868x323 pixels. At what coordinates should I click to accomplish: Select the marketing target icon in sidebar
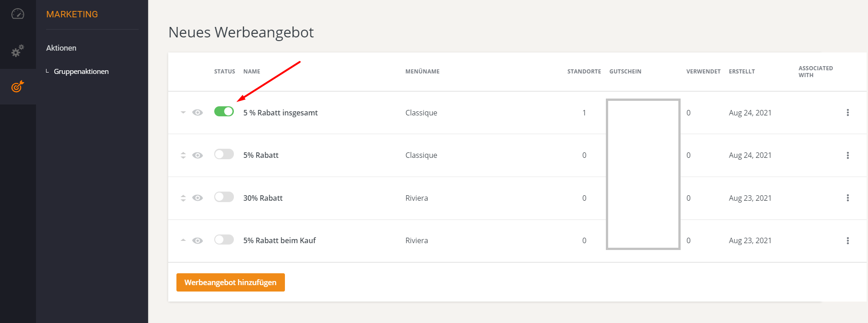tap(18, 86)
